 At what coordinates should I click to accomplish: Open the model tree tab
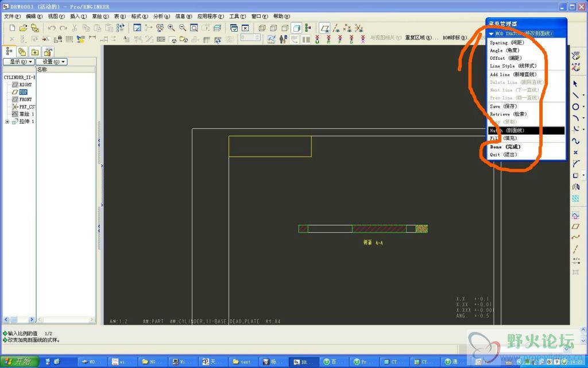point(9,51)
